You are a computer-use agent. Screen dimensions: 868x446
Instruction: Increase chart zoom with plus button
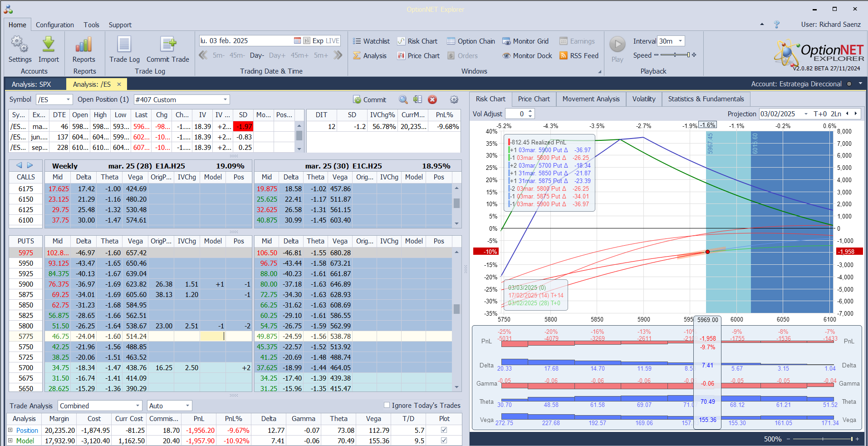[x=857, y=439]
